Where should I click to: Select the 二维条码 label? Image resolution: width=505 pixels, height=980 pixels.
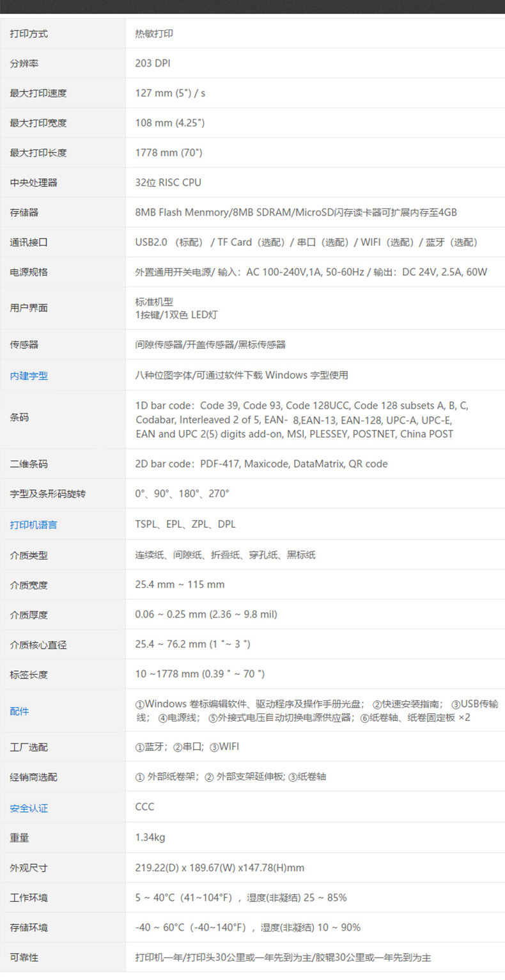tap(29, 464)
